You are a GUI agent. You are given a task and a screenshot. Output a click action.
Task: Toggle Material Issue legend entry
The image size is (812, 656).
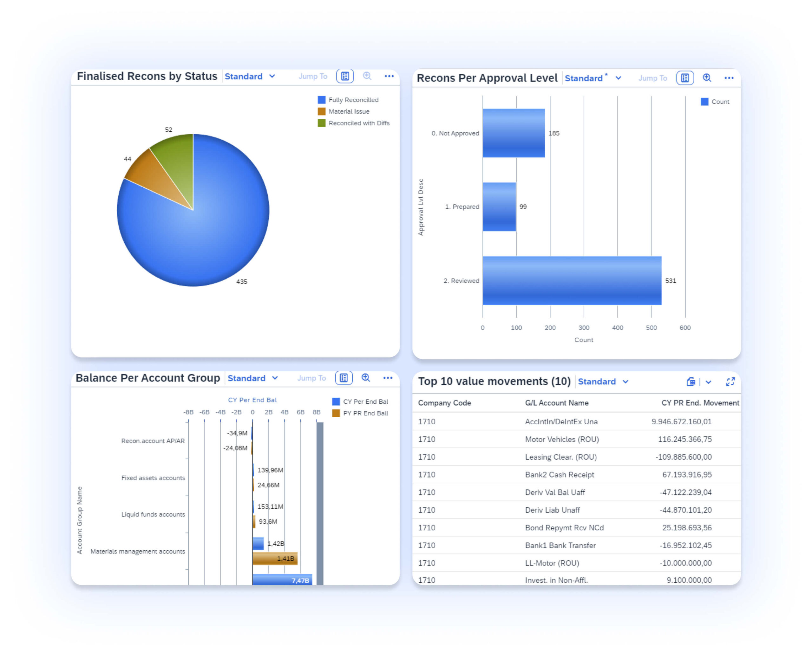point(348,111)
